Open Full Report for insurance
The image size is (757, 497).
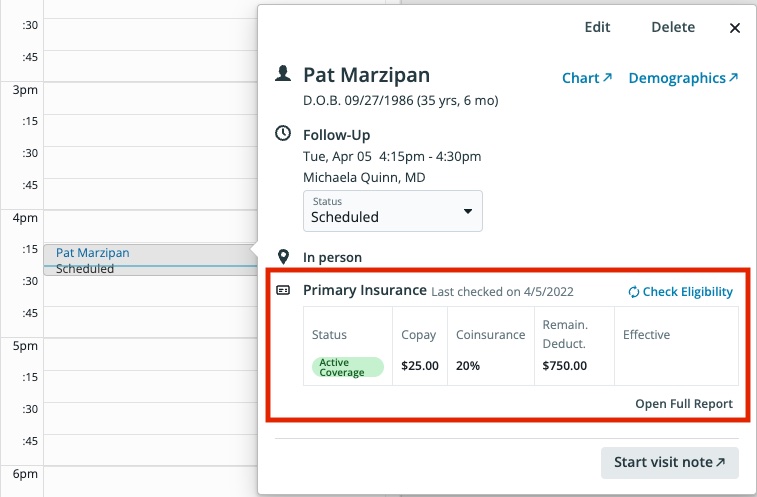684,404
